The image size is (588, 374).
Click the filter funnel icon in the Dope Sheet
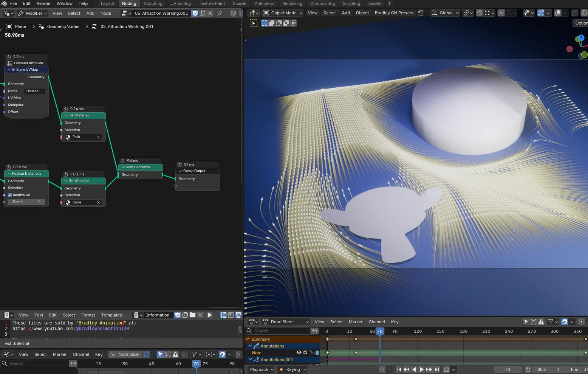point(551,322)
